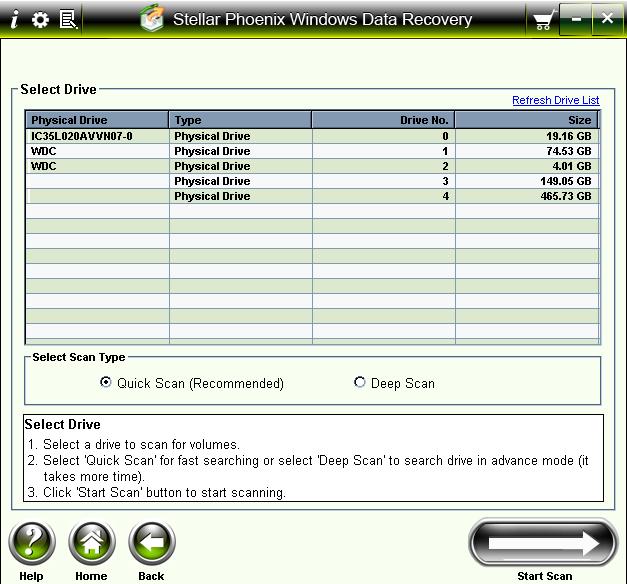Select the IC35L020AVVN07-0 drive row

[98, 136]
